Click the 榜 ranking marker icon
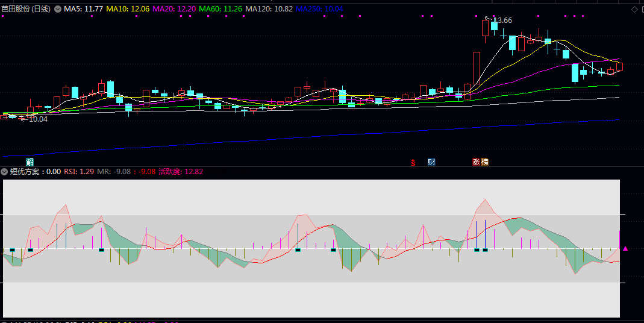Screen dimensions: 644x323 (484, 162)
